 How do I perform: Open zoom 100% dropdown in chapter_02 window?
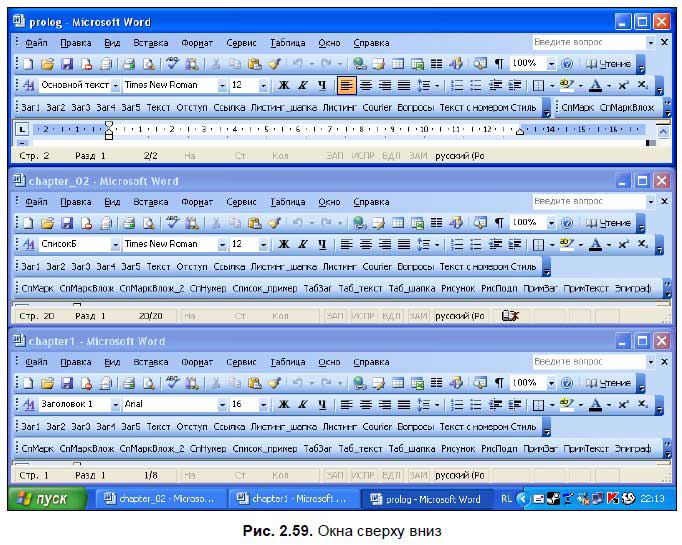pos(551,223)
